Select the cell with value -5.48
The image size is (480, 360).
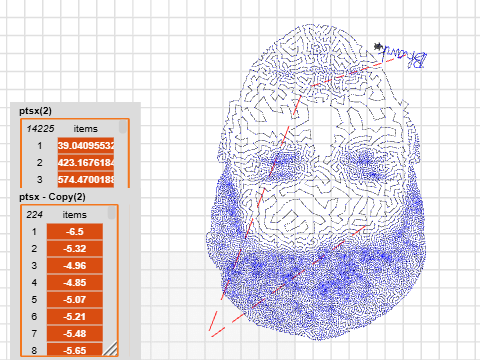tap(75, 334)
